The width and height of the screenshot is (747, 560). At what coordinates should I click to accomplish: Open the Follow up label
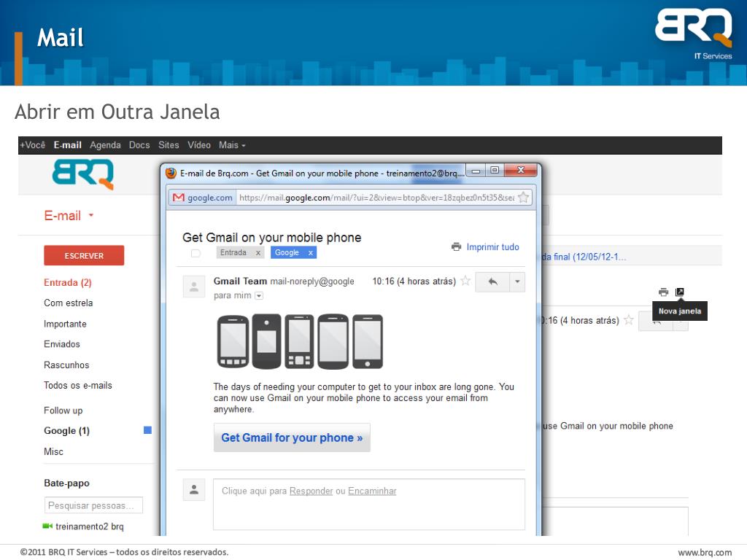click(x=63, y=411)
